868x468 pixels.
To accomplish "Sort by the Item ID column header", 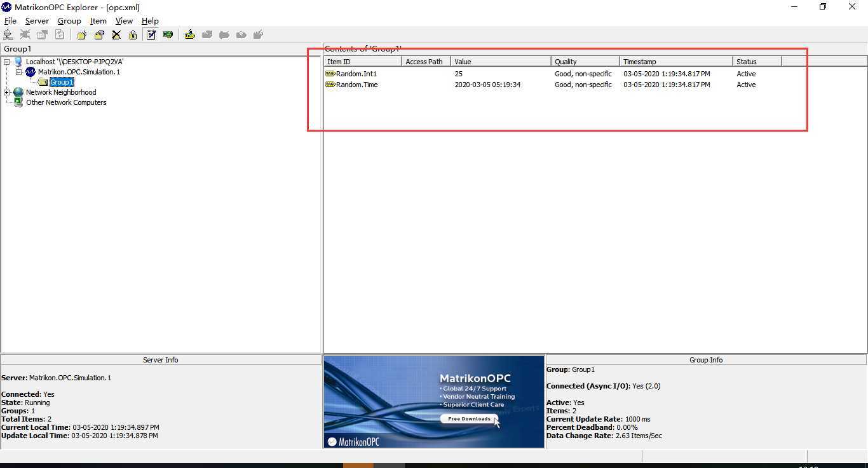I will tap(363, 62).
